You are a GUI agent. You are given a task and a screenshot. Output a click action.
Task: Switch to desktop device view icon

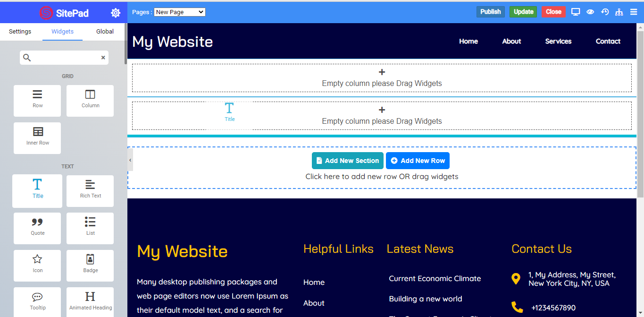(576, 12)
